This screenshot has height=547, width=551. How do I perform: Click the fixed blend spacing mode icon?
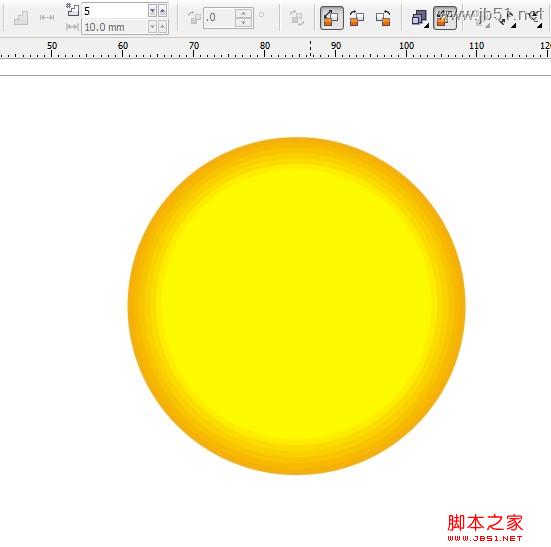tap(47, 18)
